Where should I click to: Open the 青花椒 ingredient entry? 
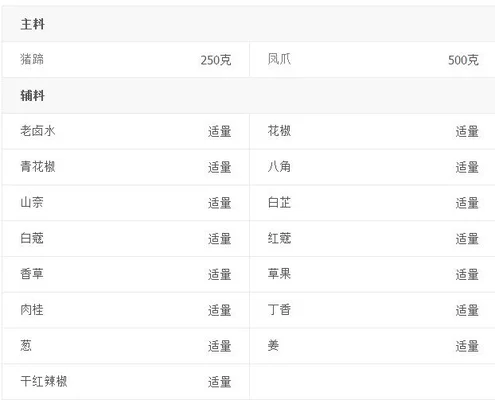point(38,167)
